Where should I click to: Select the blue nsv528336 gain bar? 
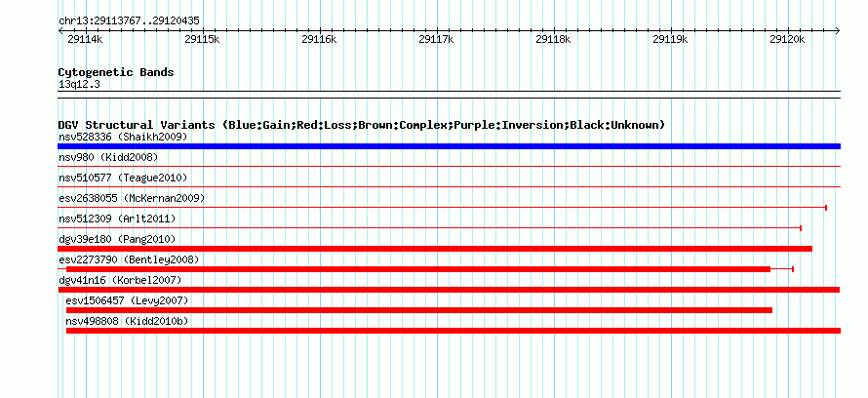(x=449, y=146)
